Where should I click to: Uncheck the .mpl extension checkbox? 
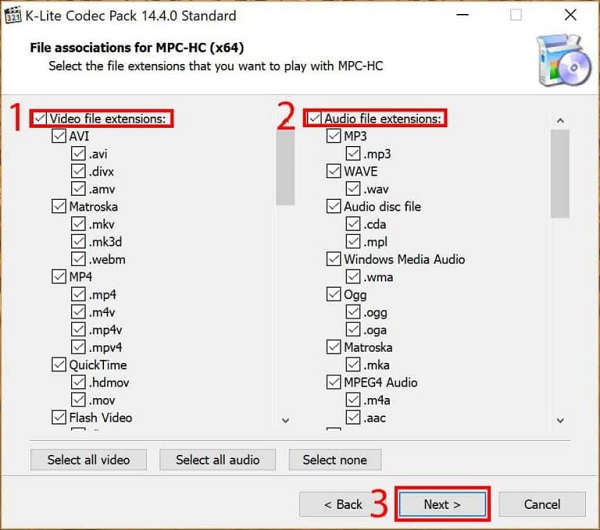pos(353,241)
